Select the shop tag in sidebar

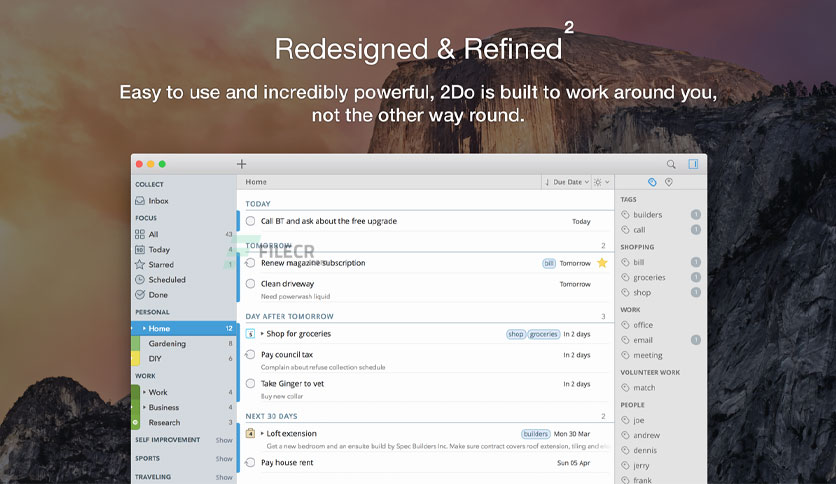(642, 293)
